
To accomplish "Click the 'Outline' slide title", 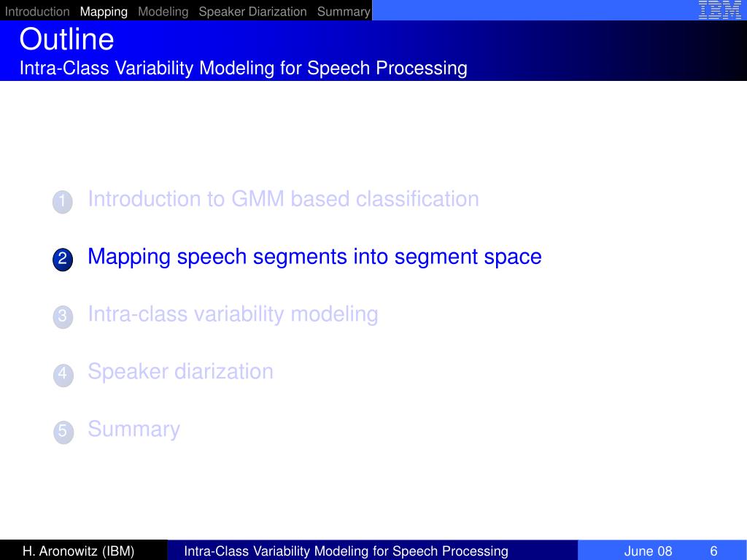I will pos(66,39).
